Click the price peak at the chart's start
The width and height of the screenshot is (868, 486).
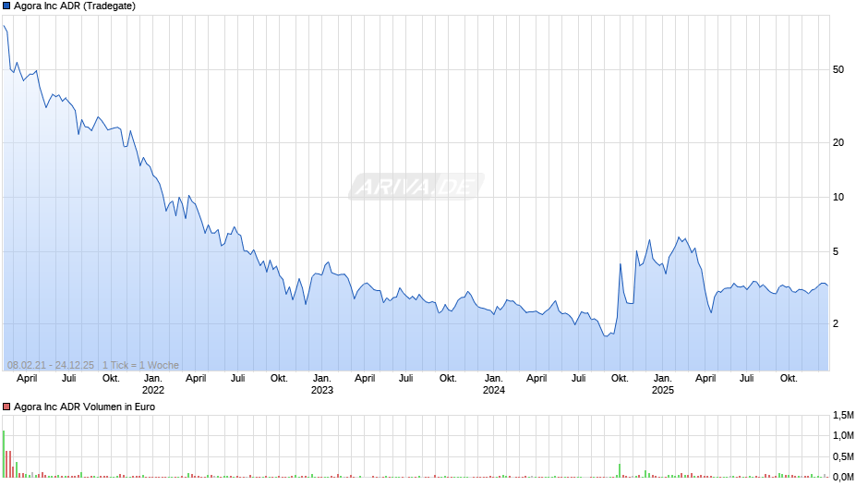tap(4, 26)
